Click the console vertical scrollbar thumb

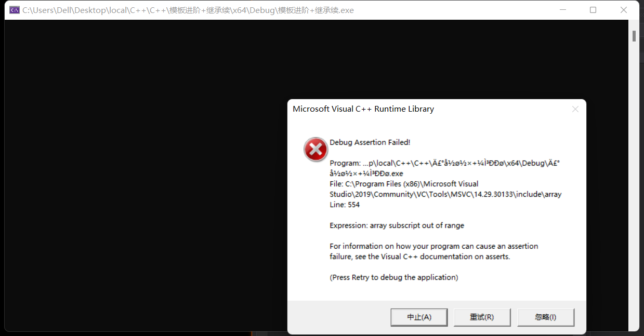(x=634, y=36)
